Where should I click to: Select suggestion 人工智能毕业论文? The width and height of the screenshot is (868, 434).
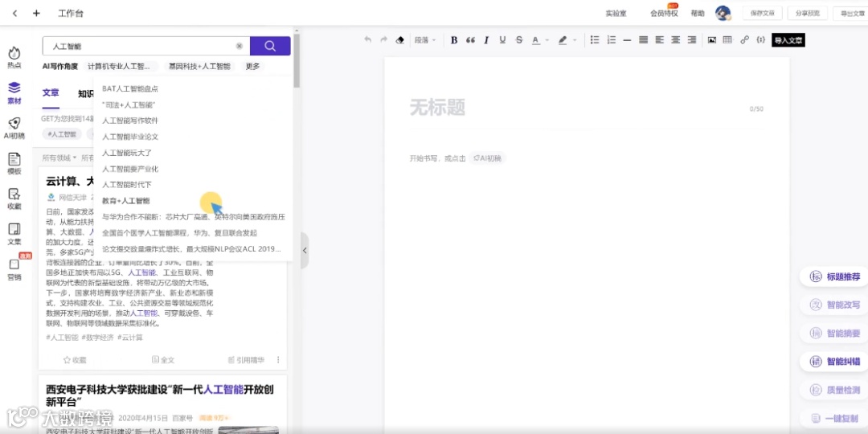[x=130, y=137]
